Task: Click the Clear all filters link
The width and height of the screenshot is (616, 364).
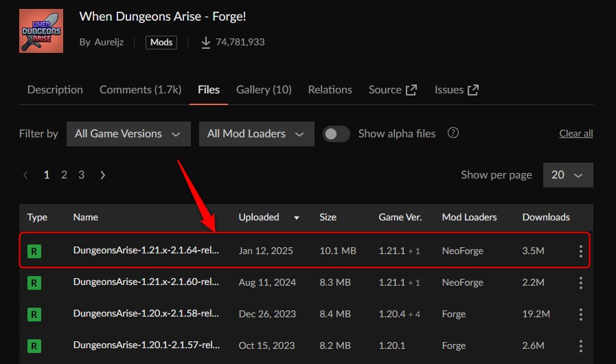Action: click(x=576, y=133)
